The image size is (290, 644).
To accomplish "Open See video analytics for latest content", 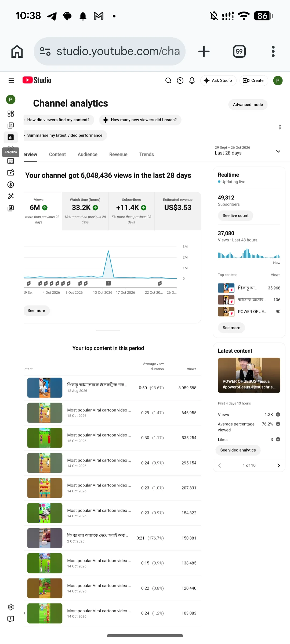I will (x=238, y=450).
